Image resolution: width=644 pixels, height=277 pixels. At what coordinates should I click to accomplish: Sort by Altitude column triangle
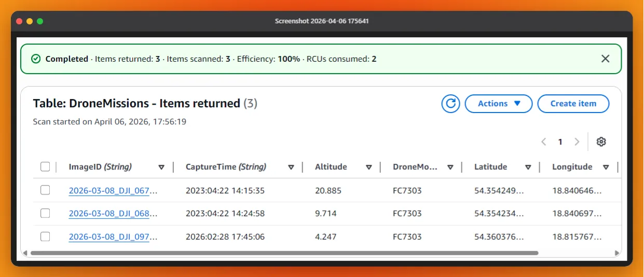click(x=369, y=167)
